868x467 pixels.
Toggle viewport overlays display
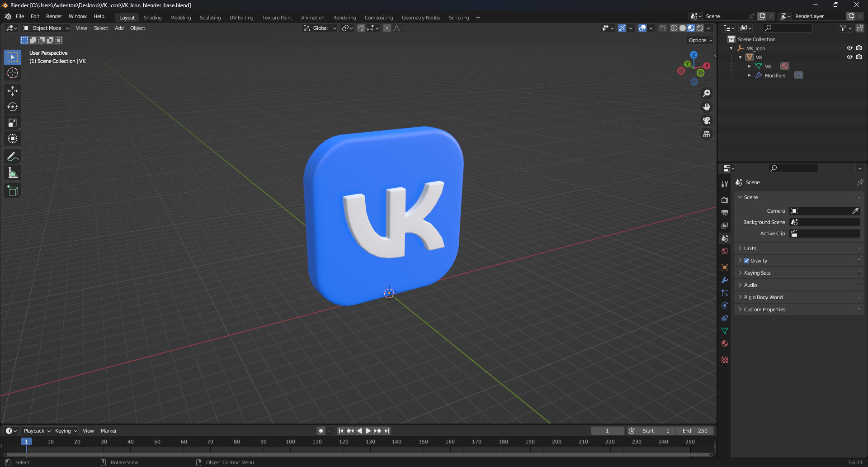click(x=642, y=28)
